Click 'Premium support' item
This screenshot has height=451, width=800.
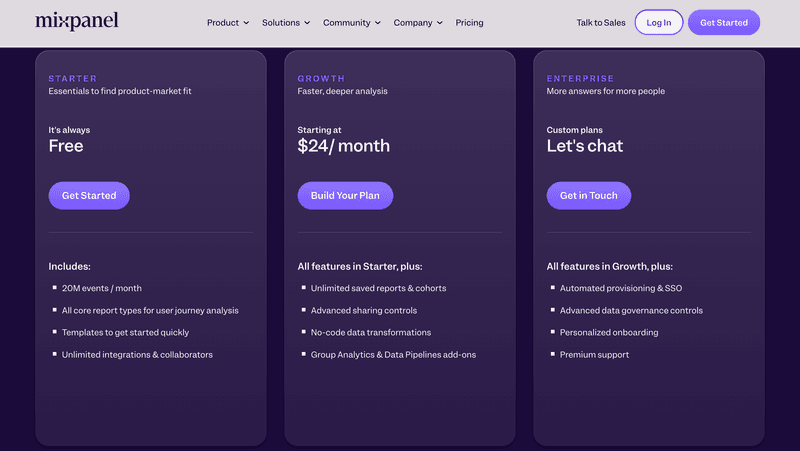point(594,355)
